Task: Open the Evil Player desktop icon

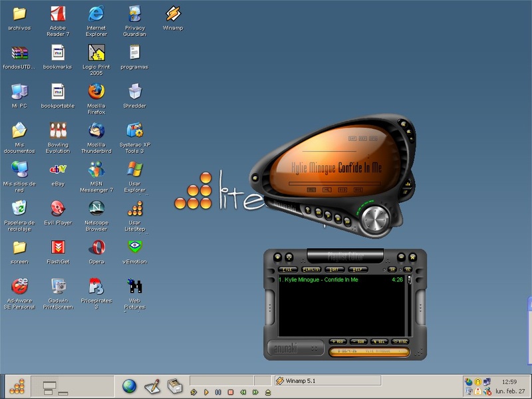Action: pyautogui.click(x=58, y=208)
